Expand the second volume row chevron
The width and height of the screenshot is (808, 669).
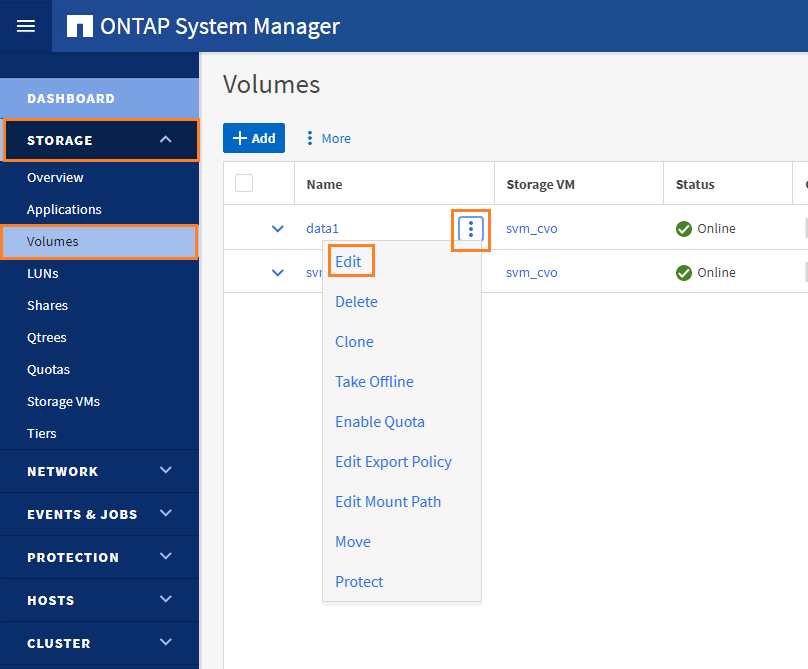(278, 273)
